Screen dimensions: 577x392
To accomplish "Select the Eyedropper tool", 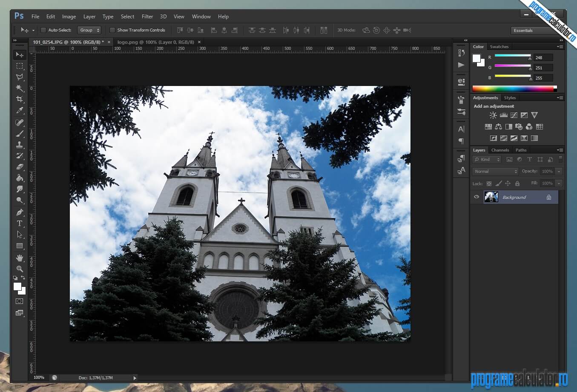I will (20, 111).
